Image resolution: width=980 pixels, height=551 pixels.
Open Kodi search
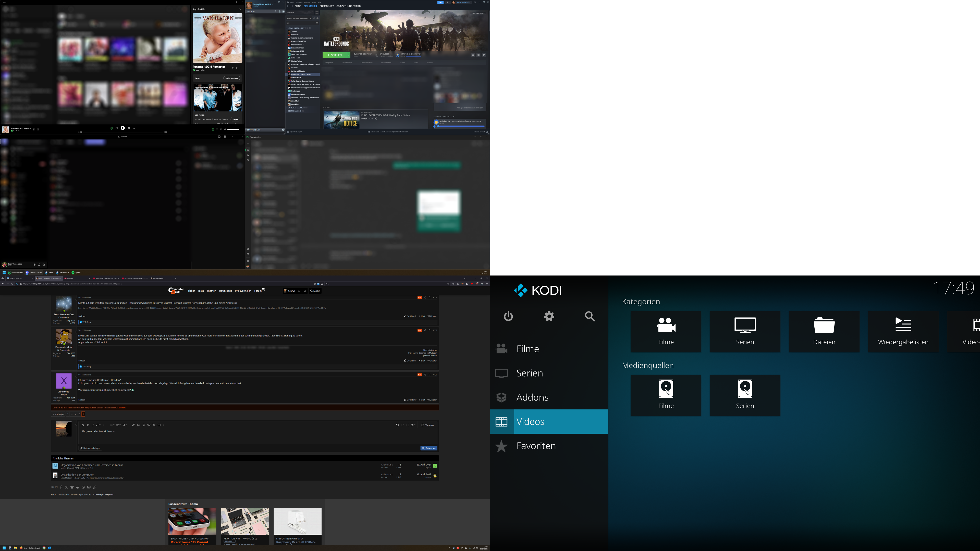coord(590,316)
